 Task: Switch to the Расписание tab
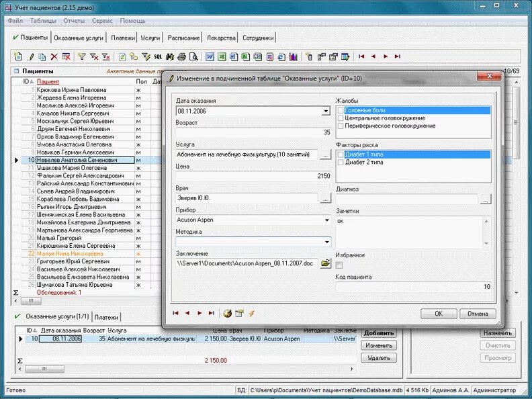(183, 38)
